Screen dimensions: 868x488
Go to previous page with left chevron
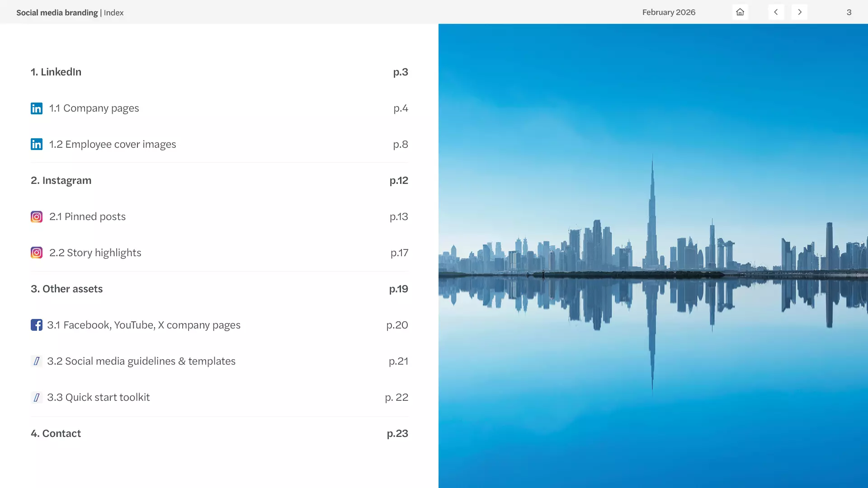(x=776, y=12)
